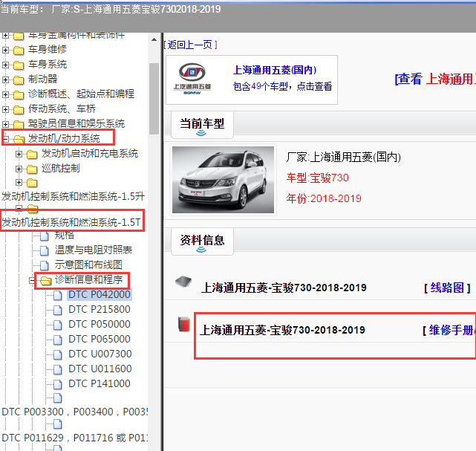Open 温度与电阻对照表 document
The height and width of the screenshot is (451, 476).
(x=94, y=250)
